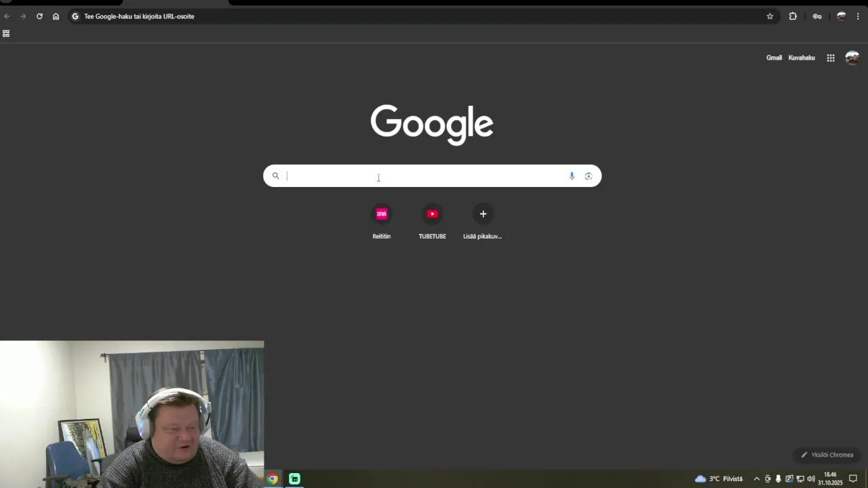Open the Google account avatar on the page

point(852,58)
